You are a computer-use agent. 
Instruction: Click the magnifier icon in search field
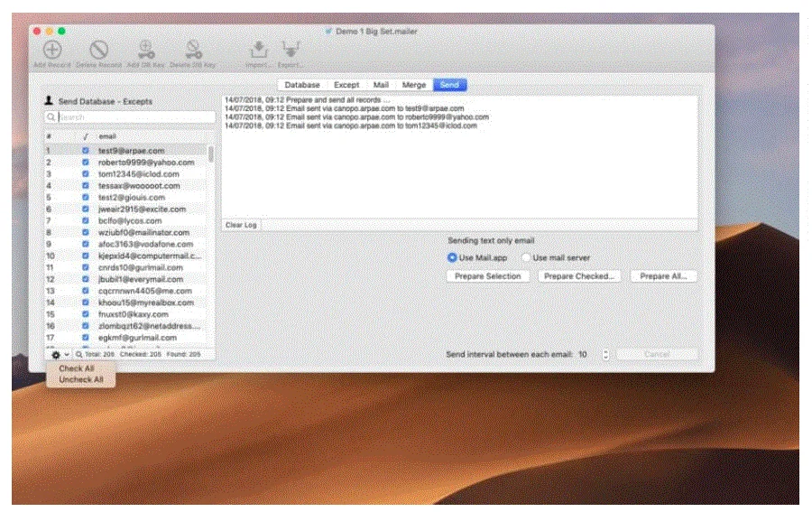point(51,117)
